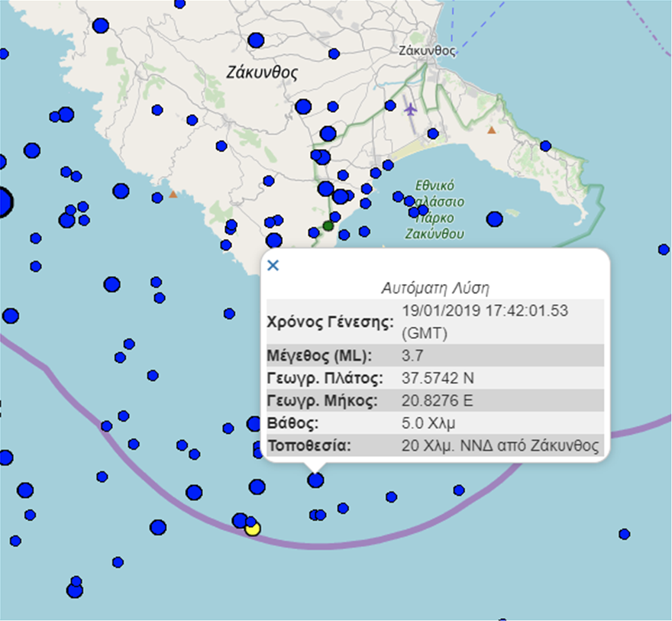Click the largest blue marker at left edge
Screen dimensions: 672x621
tap(2, 203)
